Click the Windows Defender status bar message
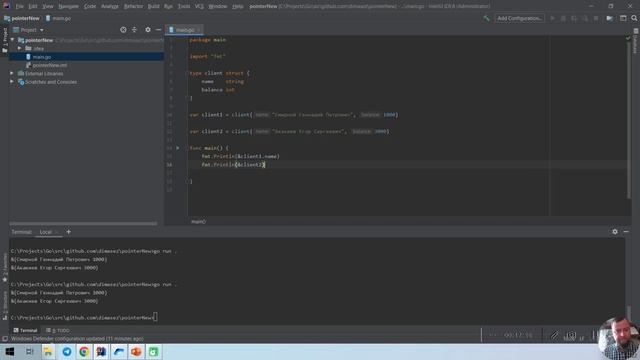 pyautogui.click(x=77, y=339)
